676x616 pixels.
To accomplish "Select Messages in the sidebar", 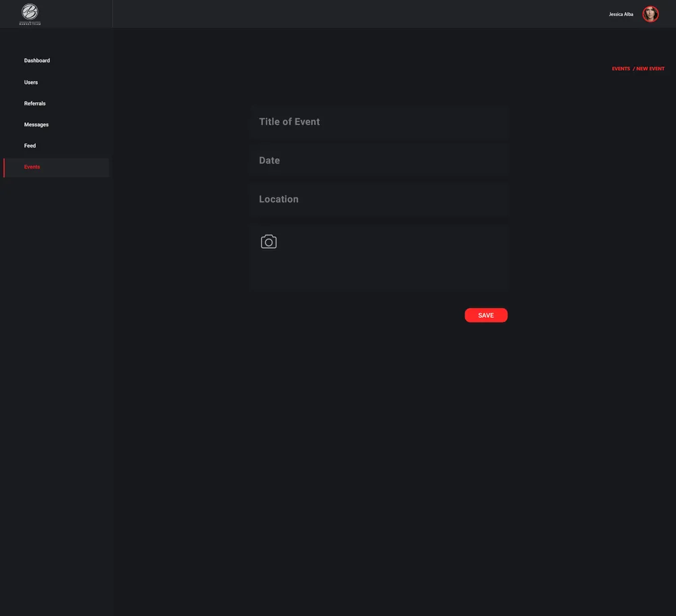I will tap(37, 124).
